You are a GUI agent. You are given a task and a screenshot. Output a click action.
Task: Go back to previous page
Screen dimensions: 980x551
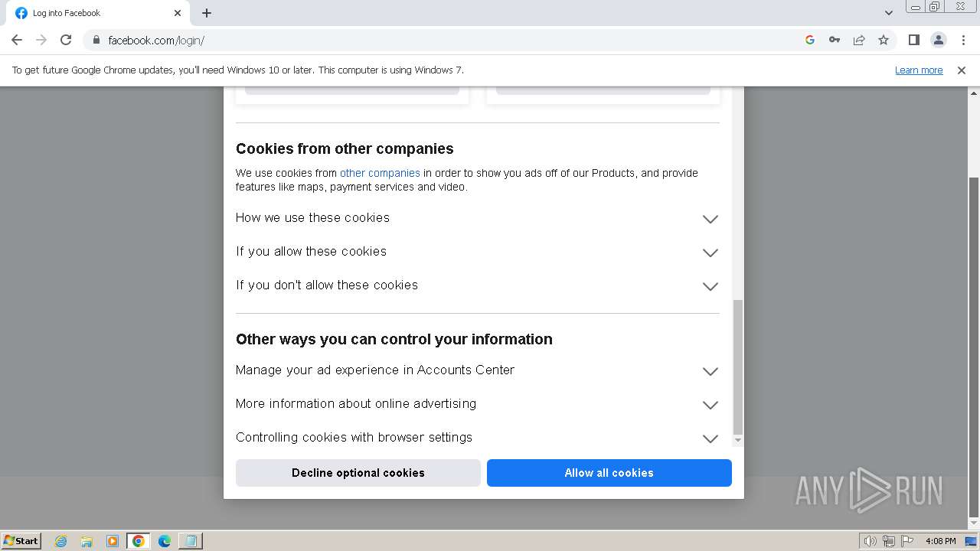pyautogui.click(x=17, y=40)
